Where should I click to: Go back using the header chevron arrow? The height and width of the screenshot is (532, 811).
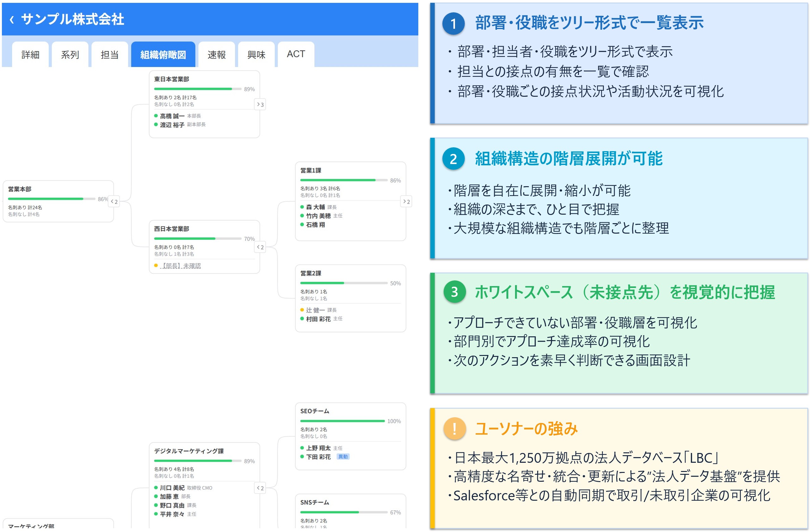click(x=12, y=20)
